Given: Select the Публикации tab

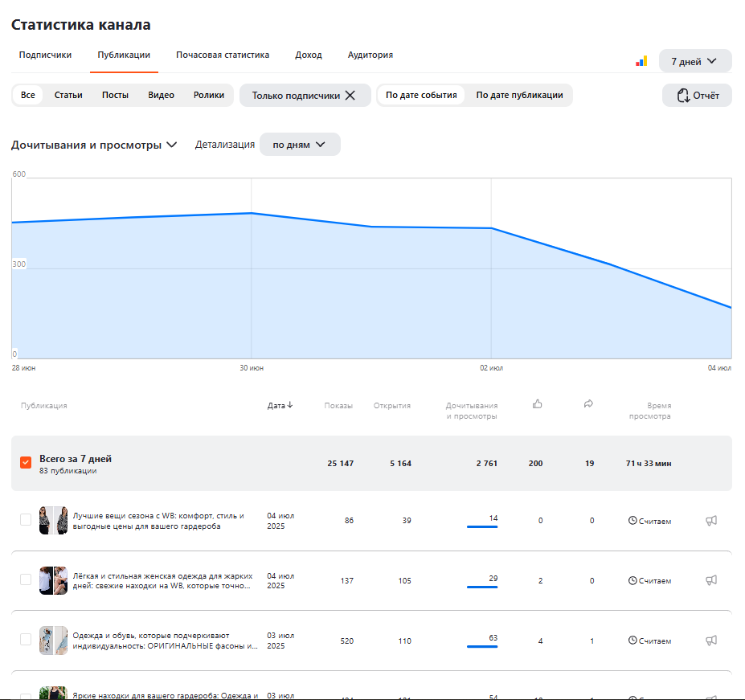Looking at the screenshot, I should (124, 55).
